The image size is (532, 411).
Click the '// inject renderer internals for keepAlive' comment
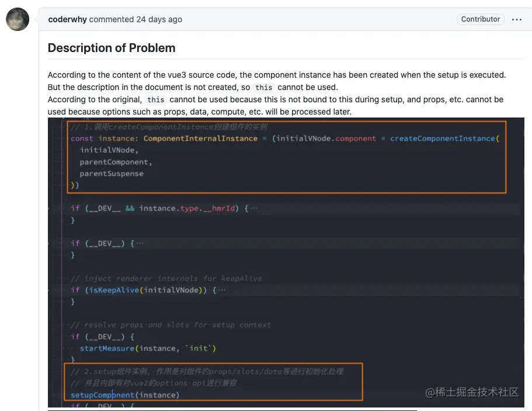point(166,278)
